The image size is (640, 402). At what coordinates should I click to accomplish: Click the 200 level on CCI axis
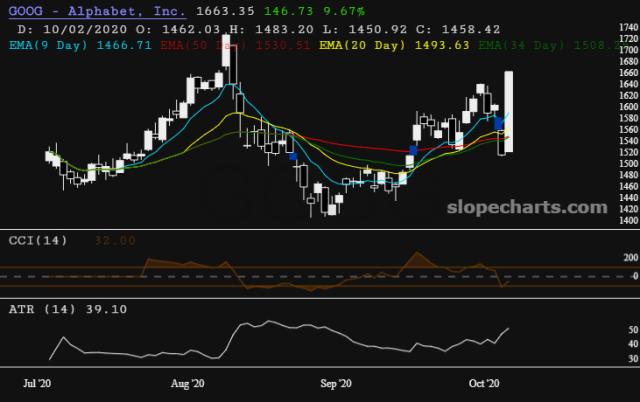click(631, 258)
